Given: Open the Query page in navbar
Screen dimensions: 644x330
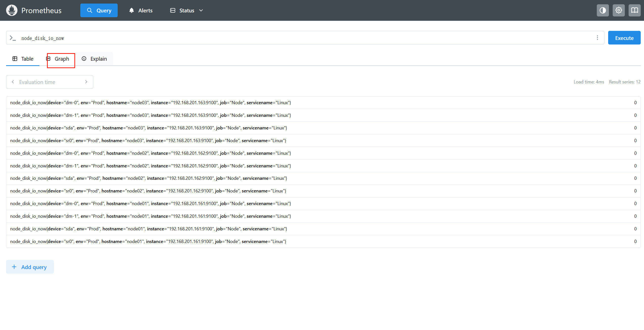Looking at the screenshot, I should click(x=99, y=10).
